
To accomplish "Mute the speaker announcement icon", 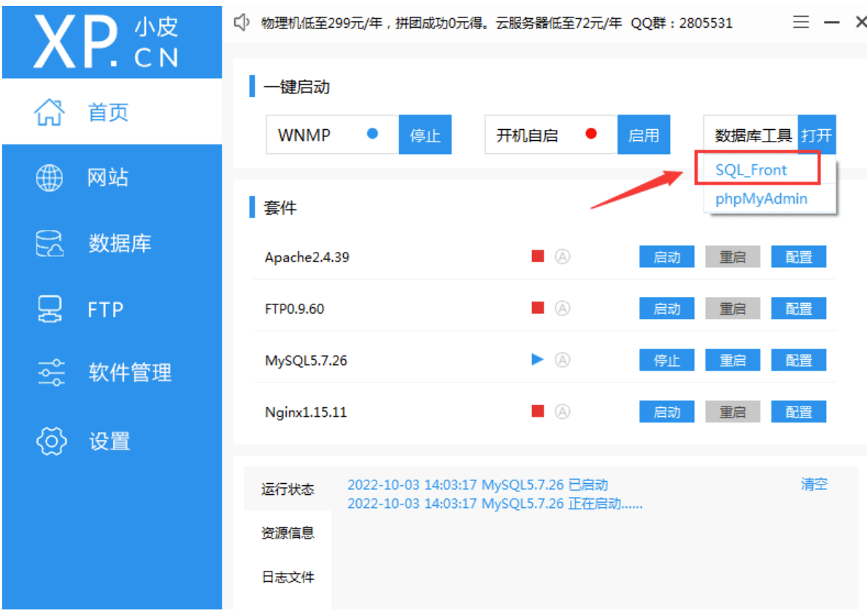I will pyautogui.click(x=242, y=23).
